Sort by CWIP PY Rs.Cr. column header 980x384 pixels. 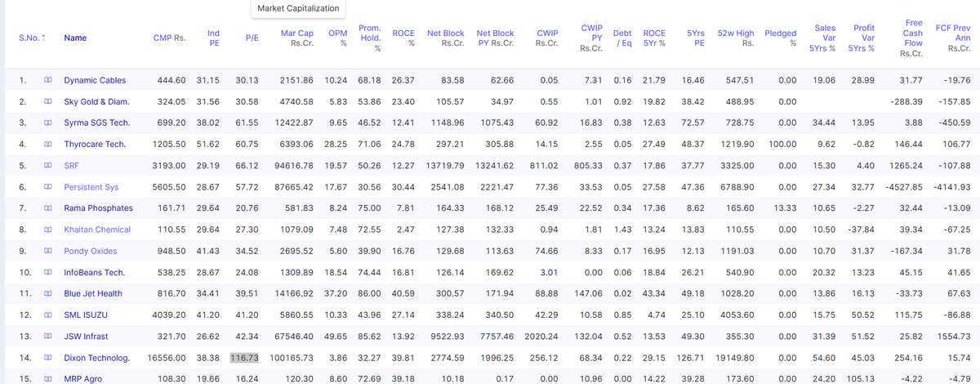(590, 38)
